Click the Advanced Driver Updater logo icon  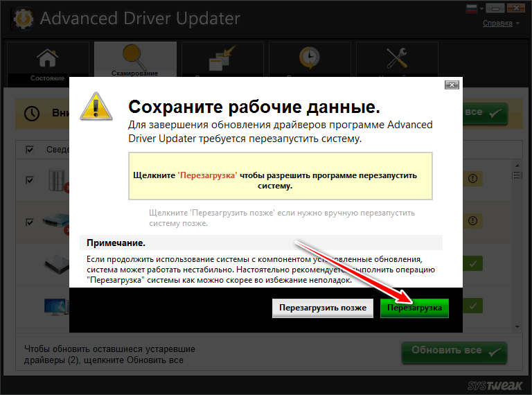coord(23,19)
